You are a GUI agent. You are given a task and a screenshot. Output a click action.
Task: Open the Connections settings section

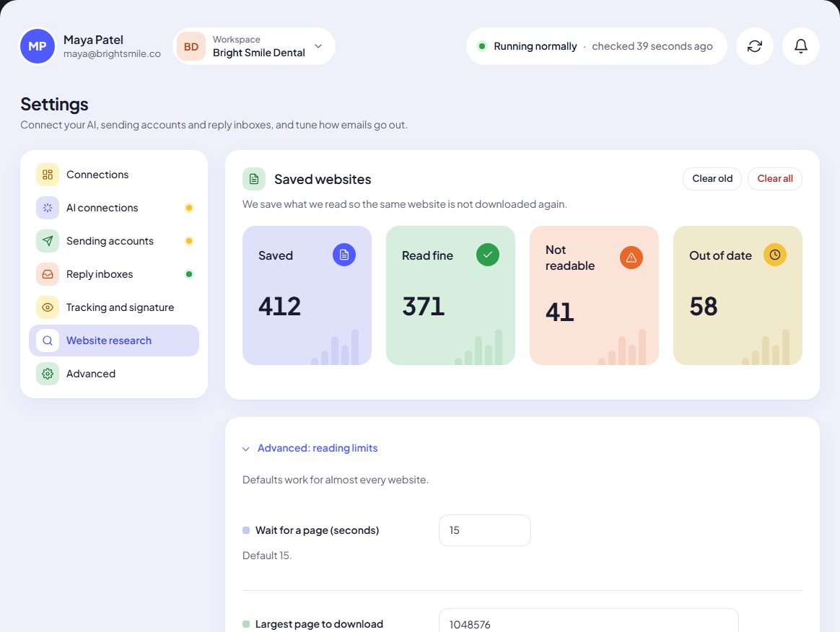(114, 175)
